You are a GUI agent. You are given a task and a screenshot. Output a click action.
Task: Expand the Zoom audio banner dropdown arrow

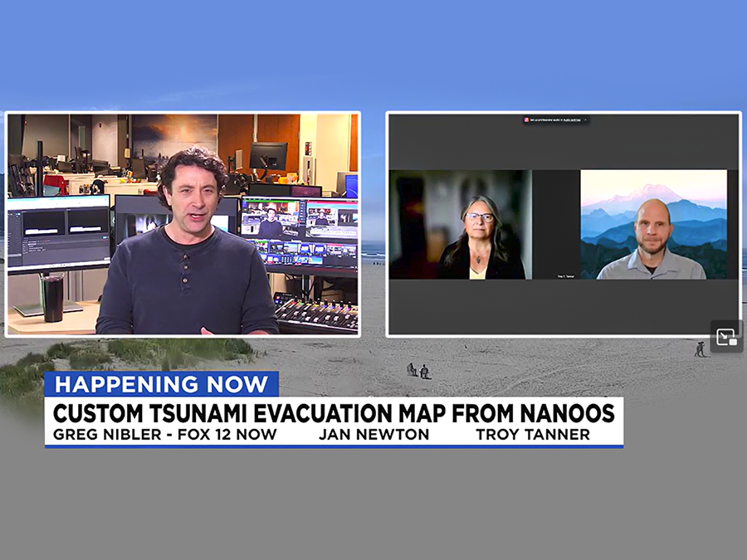(586, 120)
